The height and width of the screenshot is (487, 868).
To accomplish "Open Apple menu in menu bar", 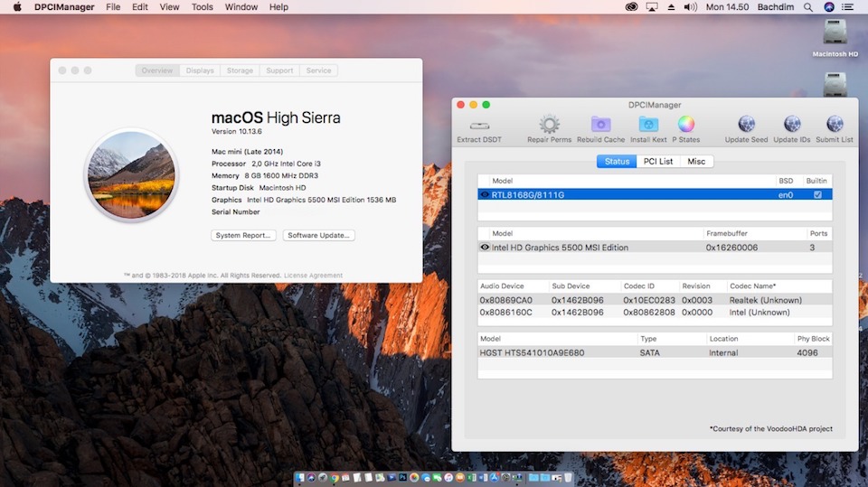I will (17, 7).
